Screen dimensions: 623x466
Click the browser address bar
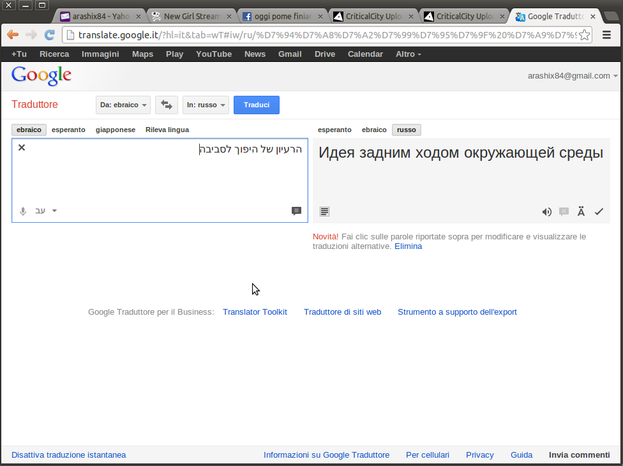tap(326, 35)
